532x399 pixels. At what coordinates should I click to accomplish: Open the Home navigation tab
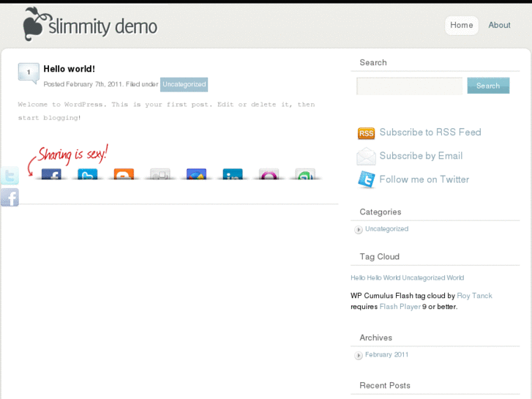(462, 25)
